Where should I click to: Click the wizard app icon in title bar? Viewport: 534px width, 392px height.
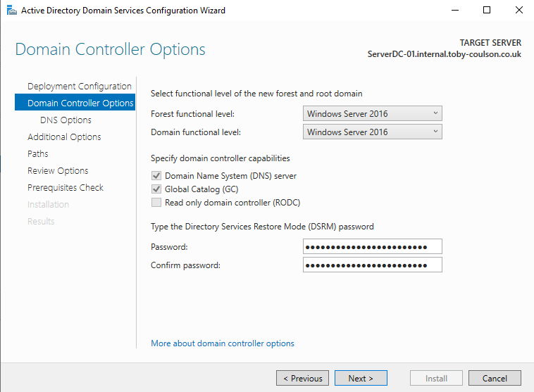(x=10, y=11)
